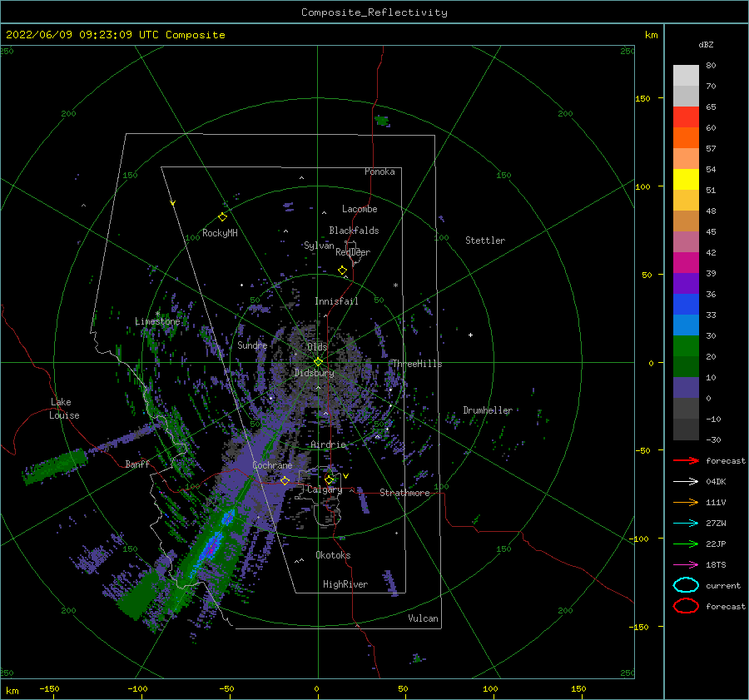The image size is (749, 700).
Task: Click the 2022/06/09 09:23:09 UTC timestamp
Action: point(82,35)
